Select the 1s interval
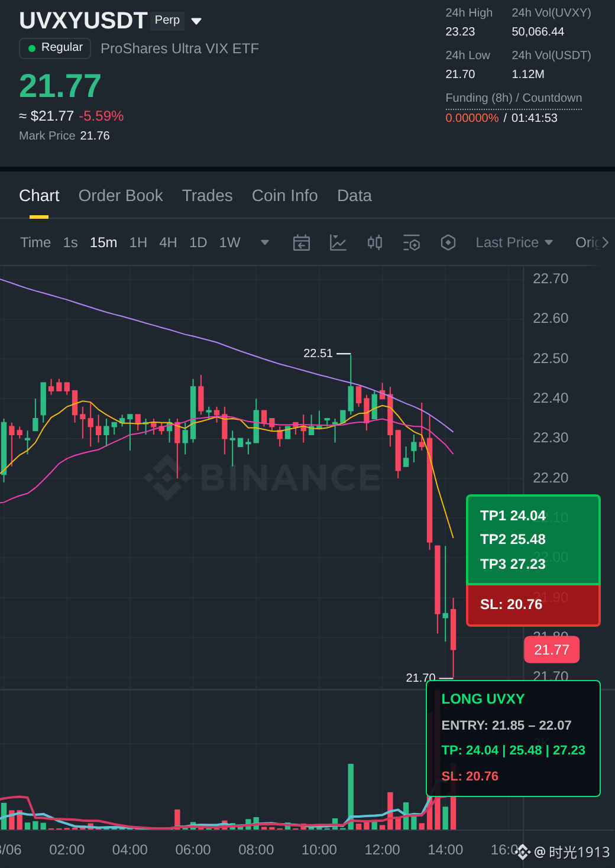The image size is (615, 868). click(70, 242)
